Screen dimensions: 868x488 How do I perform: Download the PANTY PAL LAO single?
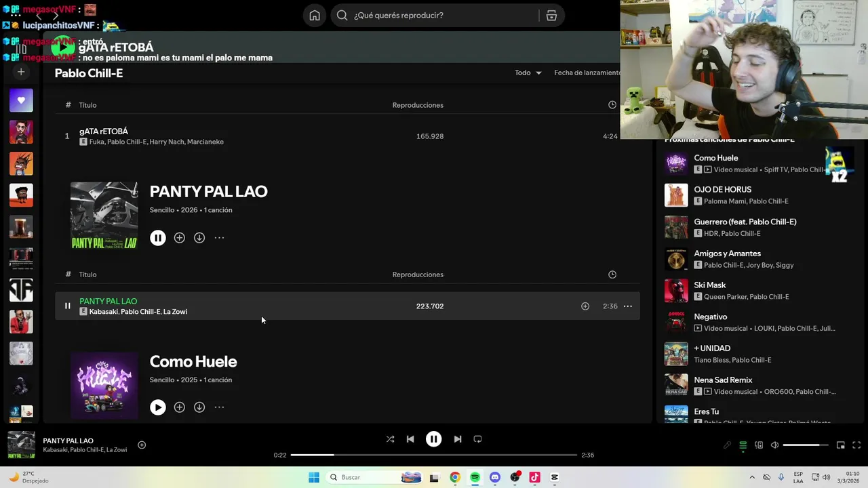pos(199,238)
